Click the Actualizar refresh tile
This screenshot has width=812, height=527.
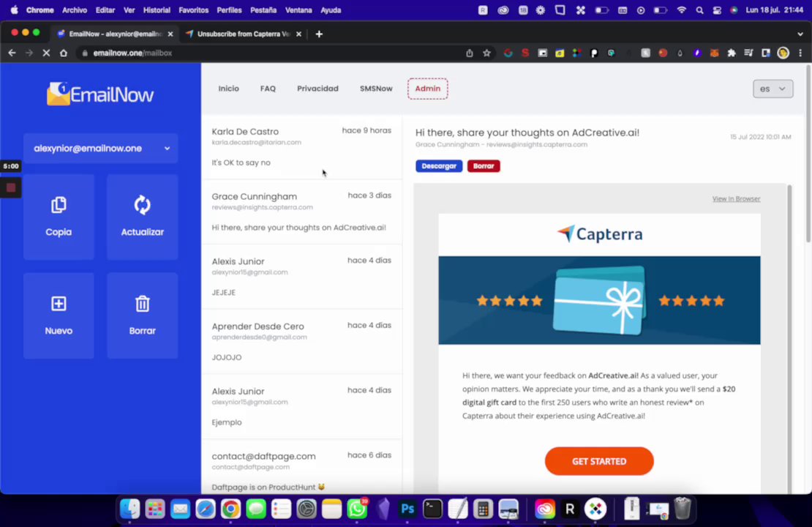[x=143, y=217]
